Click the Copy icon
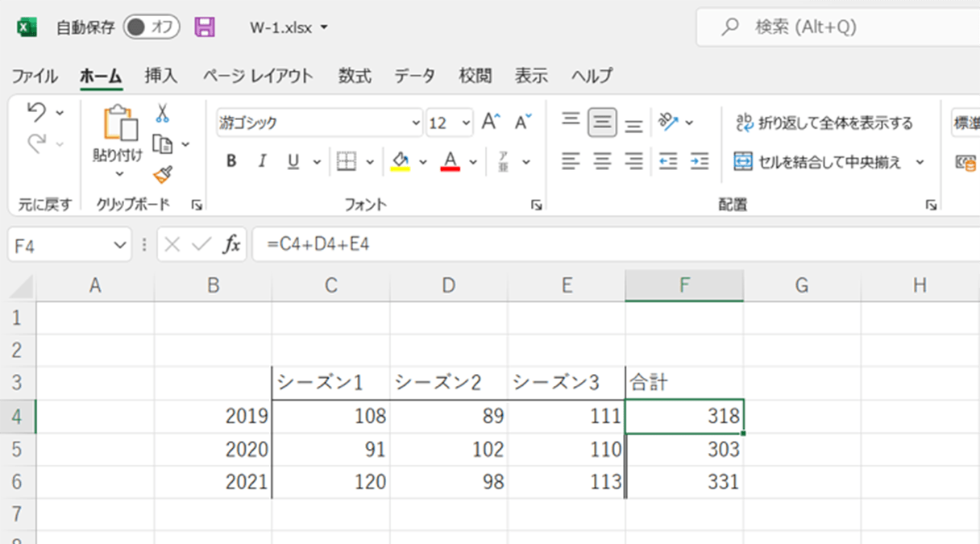The width and height of the screenshot is (980, 544). coord(163,144)
